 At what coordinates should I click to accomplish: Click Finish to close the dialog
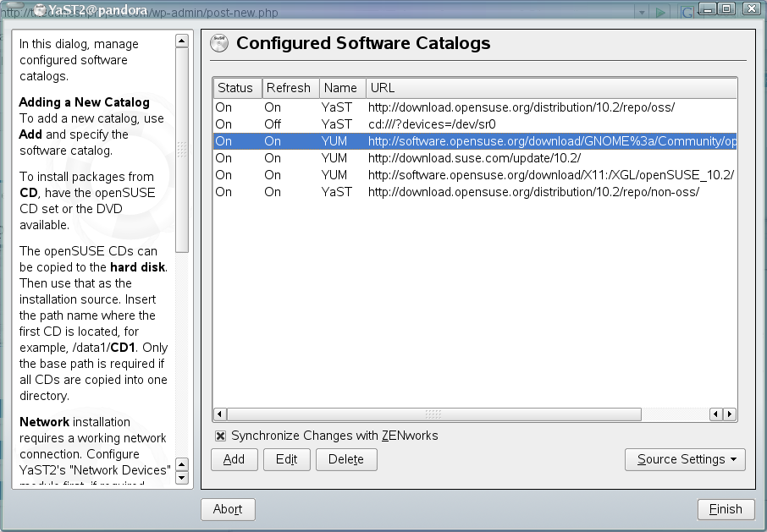tap(726, 509)
